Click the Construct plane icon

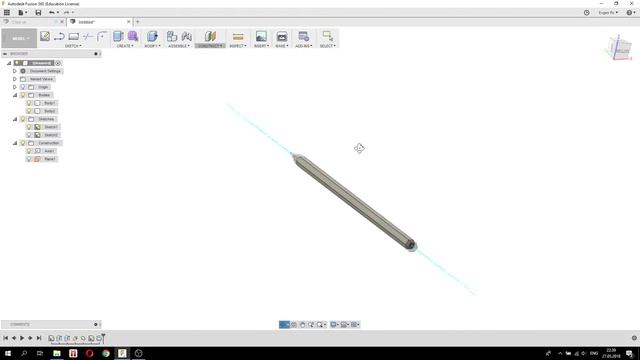tap(210, 36)
